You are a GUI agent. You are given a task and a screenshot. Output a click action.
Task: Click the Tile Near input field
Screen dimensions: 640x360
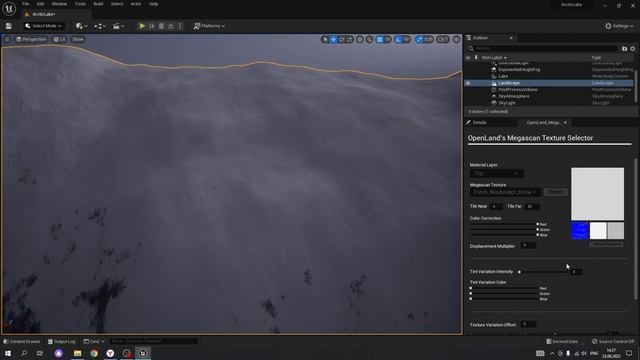coord(496,207)
